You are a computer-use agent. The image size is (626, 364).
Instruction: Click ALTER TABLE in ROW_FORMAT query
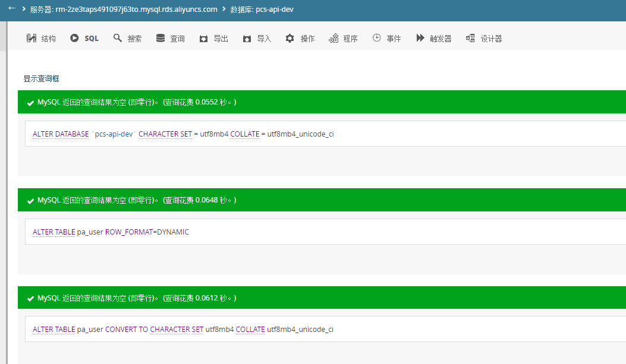54,232
